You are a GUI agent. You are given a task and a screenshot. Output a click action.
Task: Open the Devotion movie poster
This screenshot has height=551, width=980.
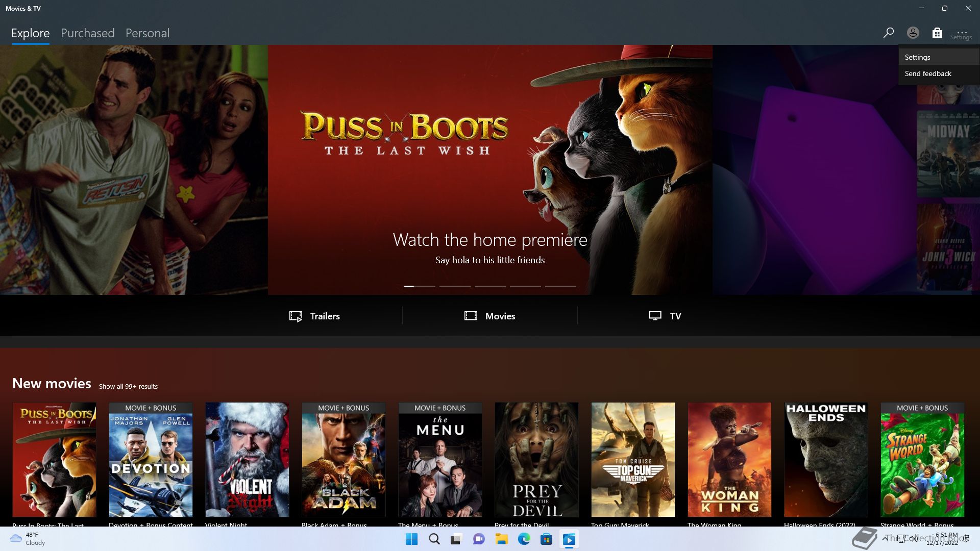(151, 460)
